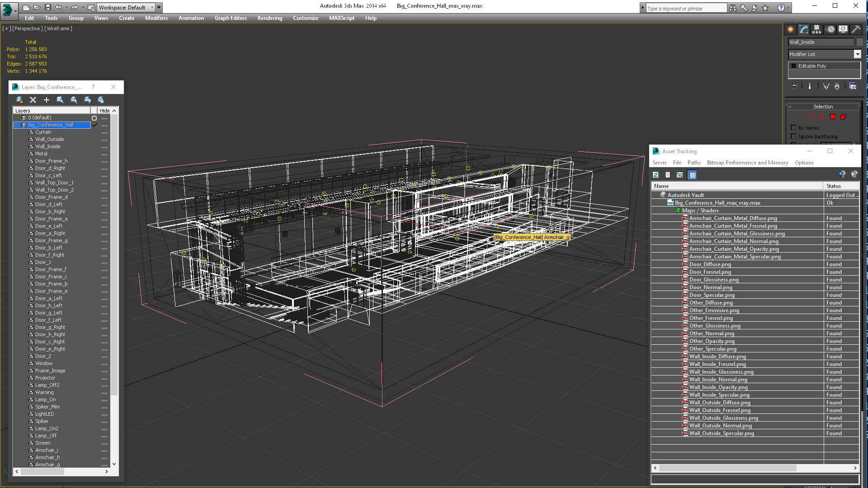The height and width of the screenshot is (488, 868).
Task: Switch Asset Tracking to table view icon
Action: pos(693,175)
